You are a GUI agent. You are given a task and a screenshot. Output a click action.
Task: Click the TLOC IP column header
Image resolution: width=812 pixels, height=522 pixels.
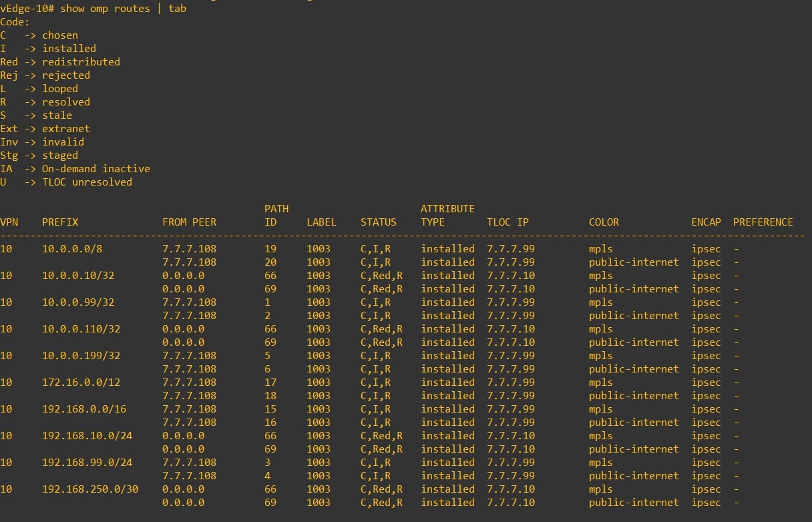coord(507,222)
